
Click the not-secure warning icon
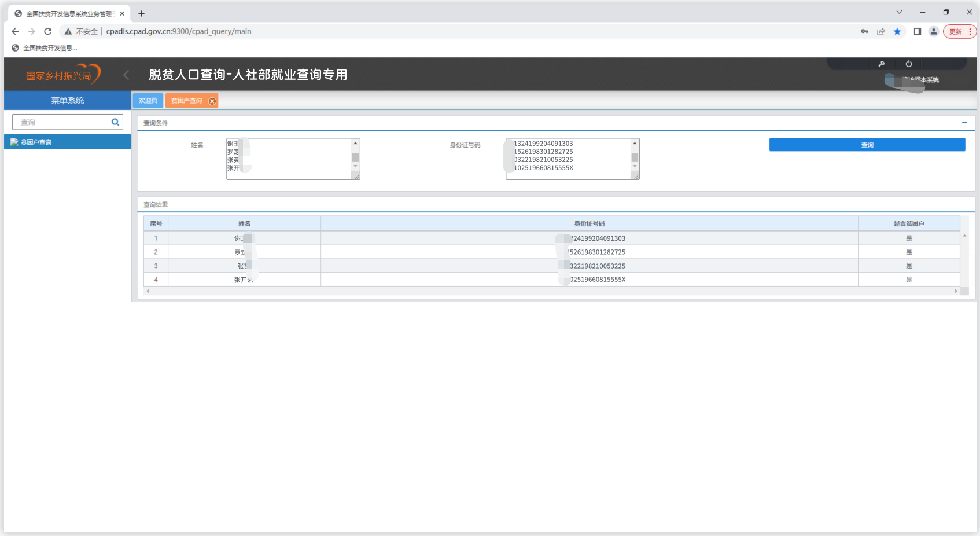tap(68, 31)
